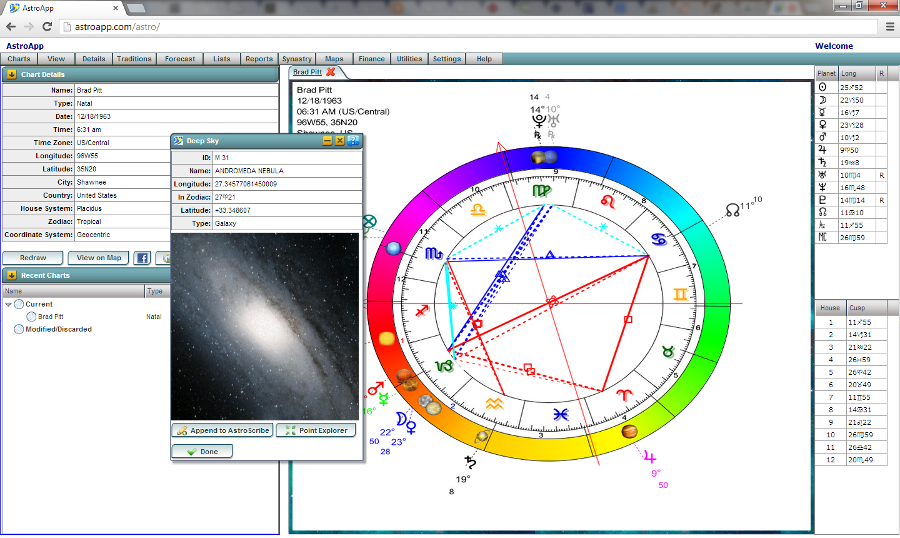Click the Andromeda Nebula galaxy image
This screenshot has width=900, height=538.
tap(265, 326)
